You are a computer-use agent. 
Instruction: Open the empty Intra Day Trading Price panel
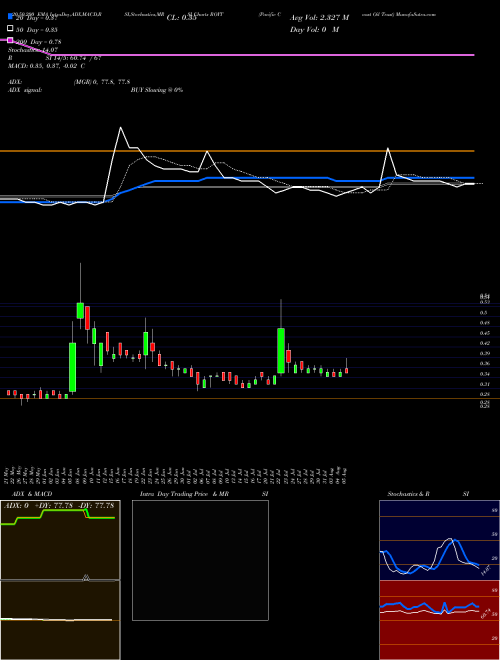tap(200, 560)
